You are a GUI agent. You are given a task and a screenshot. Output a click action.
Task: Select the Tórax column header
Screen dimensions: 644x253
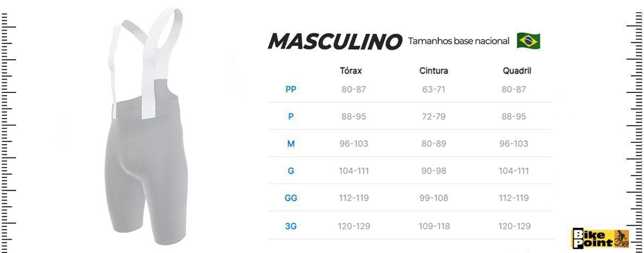tap(351, 70)
